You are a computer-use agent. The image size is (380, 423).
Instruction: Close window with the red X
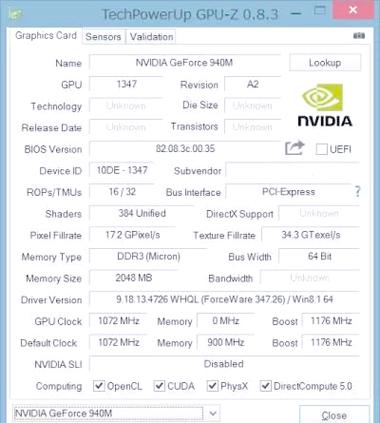click(x=353, y=10)
